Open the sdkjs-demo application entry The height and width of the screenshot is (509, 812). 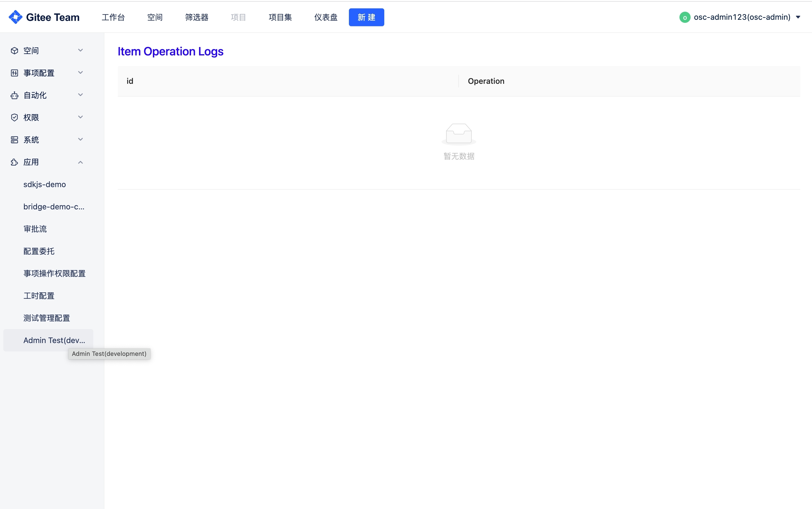(45, 185)
